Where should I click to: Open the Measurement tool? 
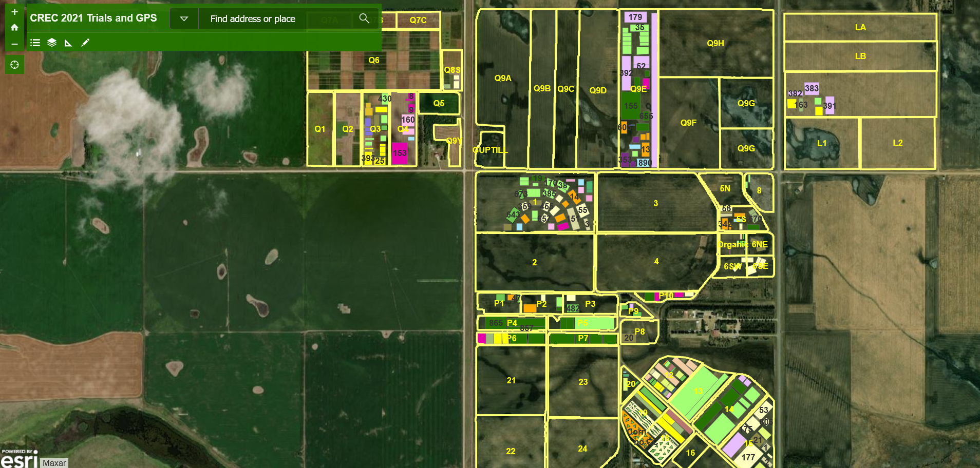(68, 43)
